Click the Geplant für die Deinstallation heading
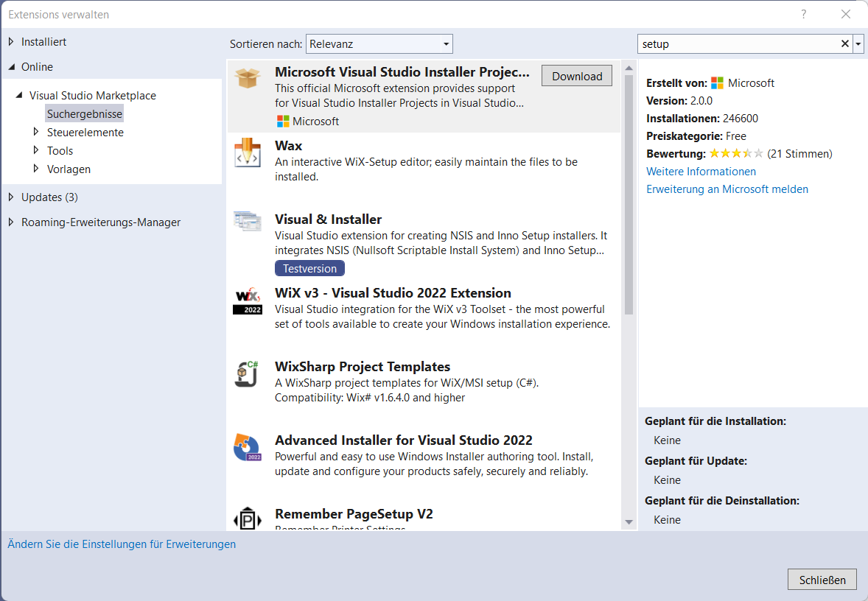Screen dimensions: 868x601 (722, 501)
